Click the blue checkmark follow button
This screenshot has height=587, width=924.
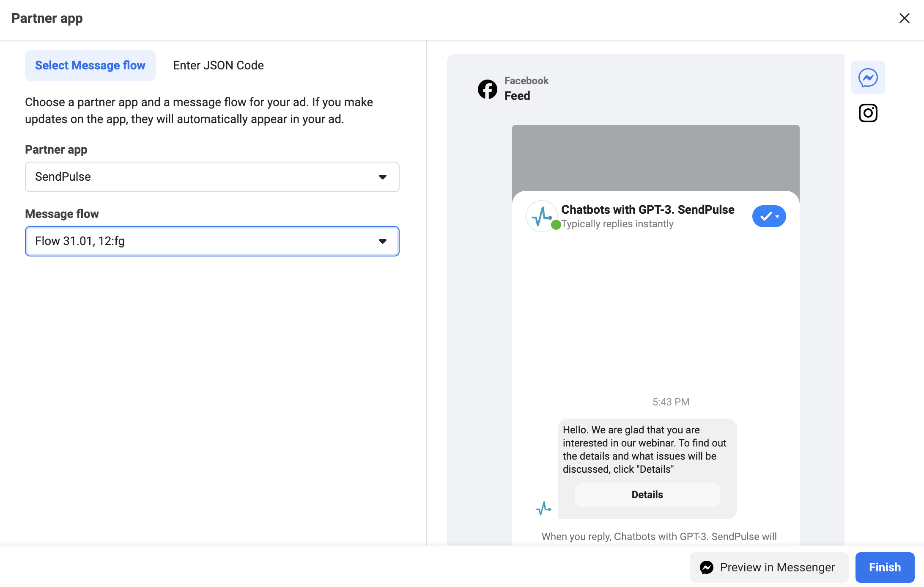766,216
